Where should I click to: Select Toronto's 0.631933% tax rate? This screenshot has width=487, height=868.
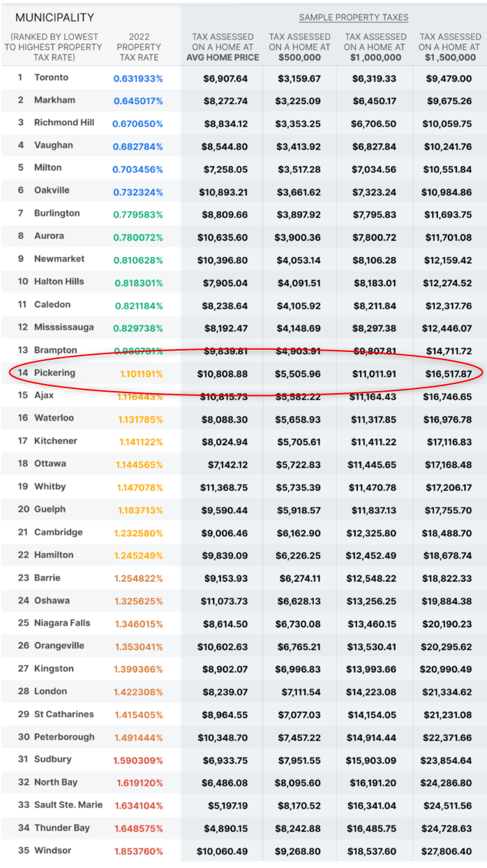pos(138,78)
